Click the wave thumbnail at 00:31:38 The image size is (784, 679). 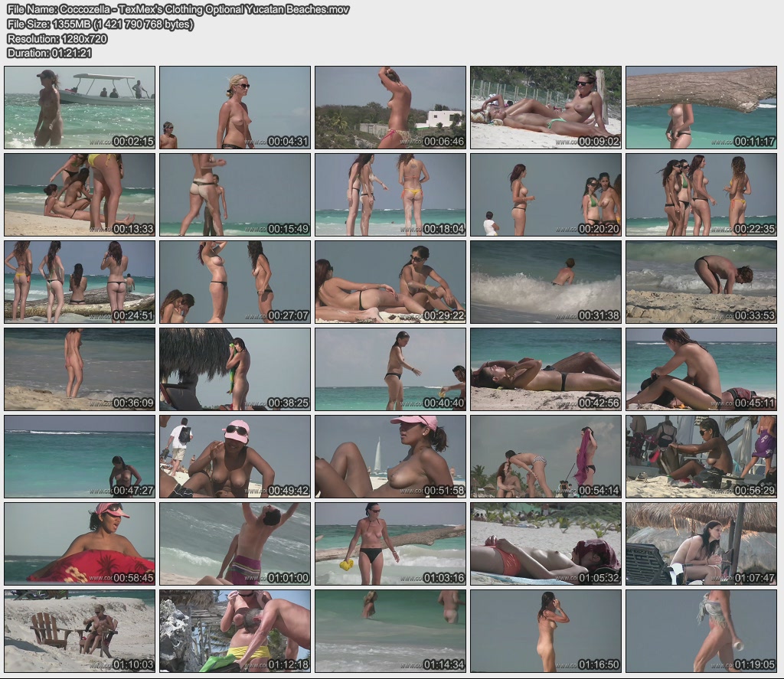coord(546,282)
